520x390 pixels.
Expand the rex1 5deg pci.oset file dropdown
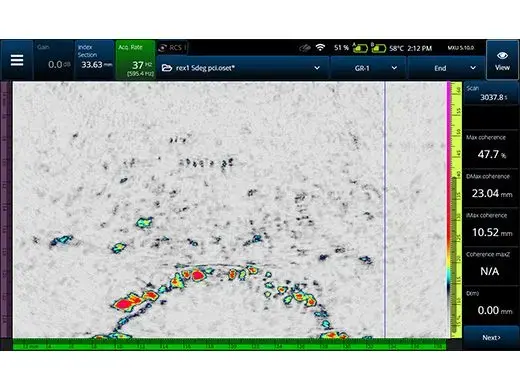point(242,68)
